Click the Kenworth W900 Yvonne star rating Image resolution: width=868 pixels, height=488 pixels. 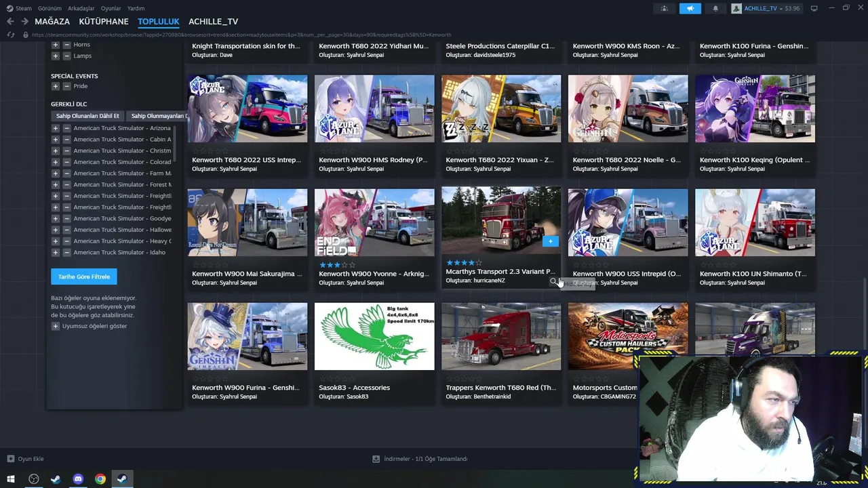tap(337, 265)
